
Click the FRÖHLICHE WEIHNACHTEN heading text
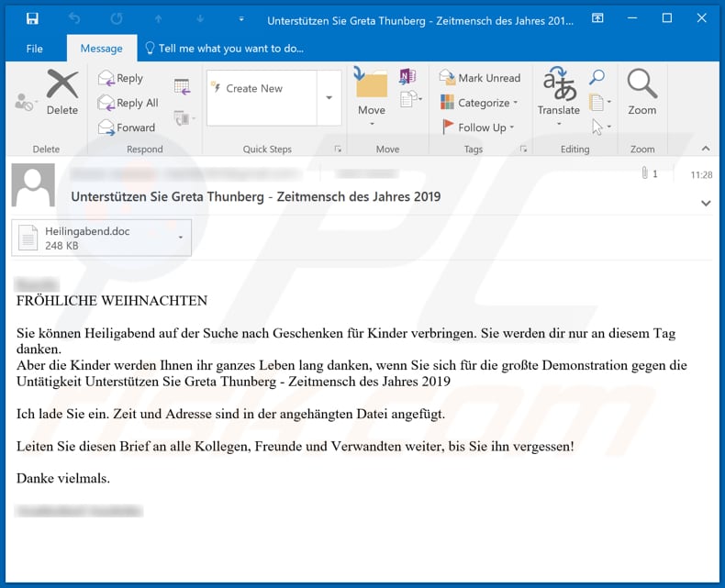(x=112, y=301)
